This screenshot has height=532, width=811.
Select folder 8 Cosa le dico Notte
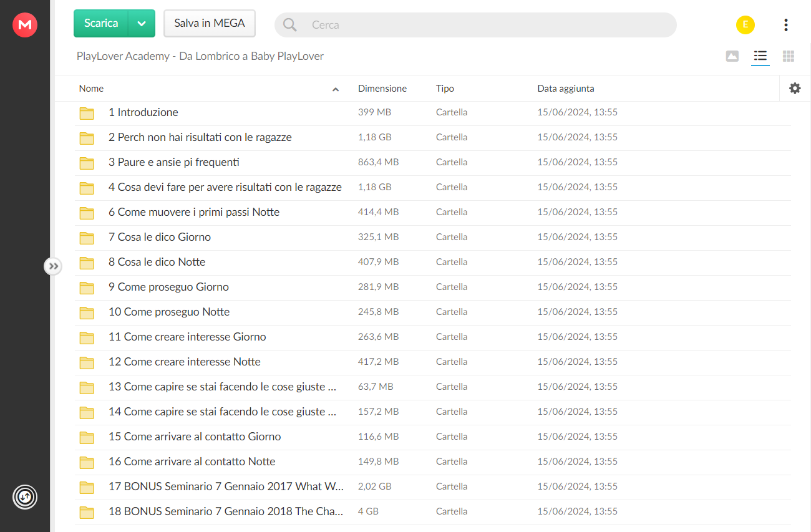pos(432,263)
